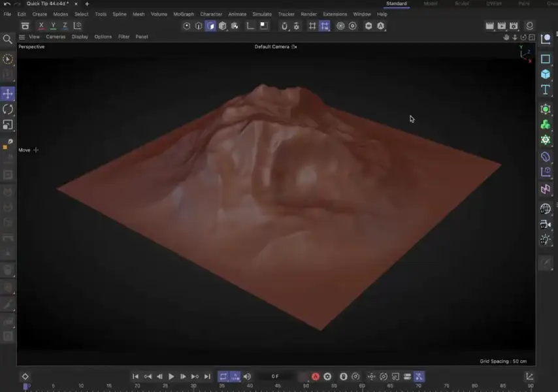This screenshot has height=392, width=558.
Task: Click the pen/spline tool icon in toolbar
Action: pos(250,26)
